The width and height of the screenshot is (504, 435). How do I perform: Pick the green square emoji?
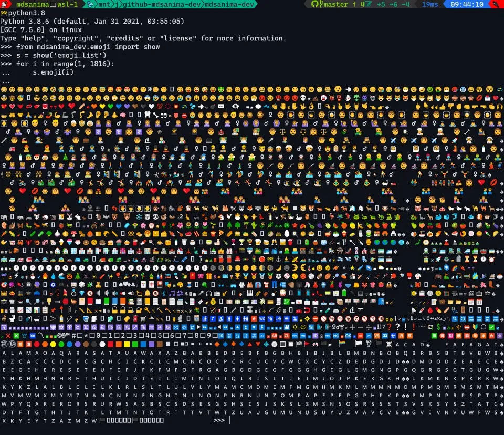[x=135, y=344]
